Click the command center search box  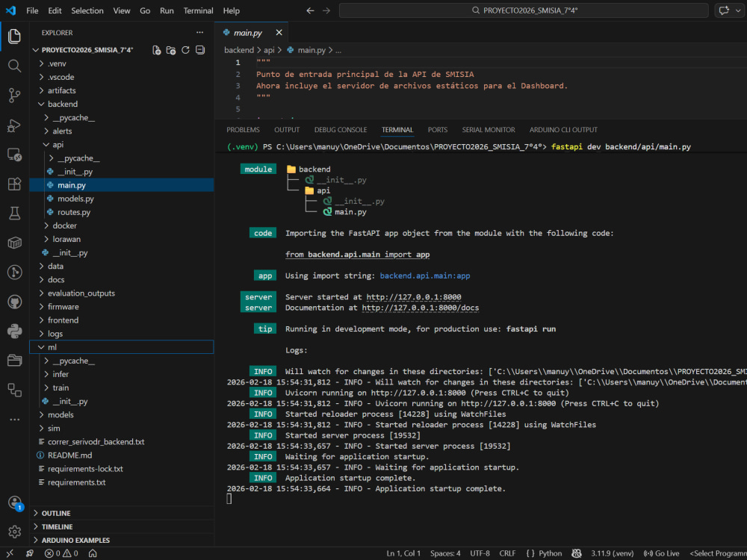coord(524,10)
